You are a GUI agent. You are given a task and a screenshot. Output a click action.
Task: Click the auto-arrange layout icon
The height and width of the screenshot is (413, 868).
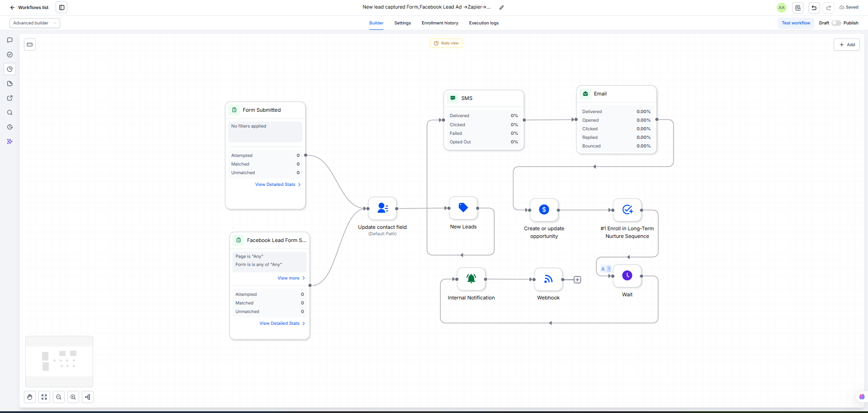[x=88, y=397]
